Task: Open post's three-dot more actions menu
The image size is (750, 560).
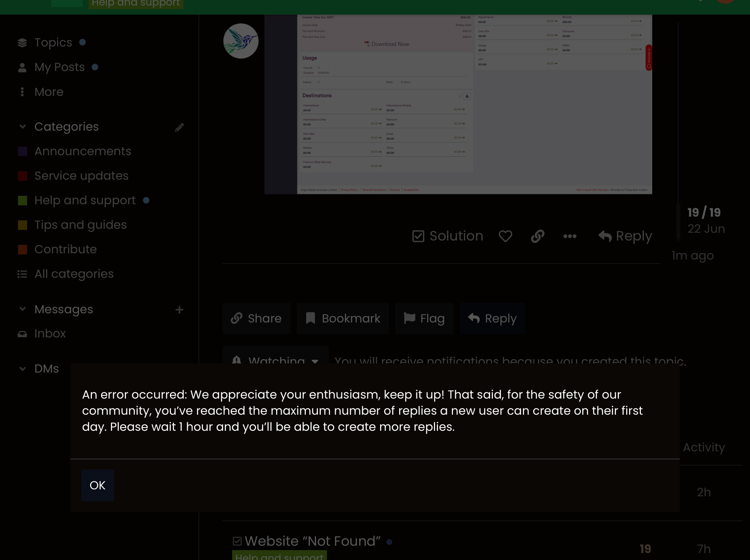Action: (x=570, y=236)
